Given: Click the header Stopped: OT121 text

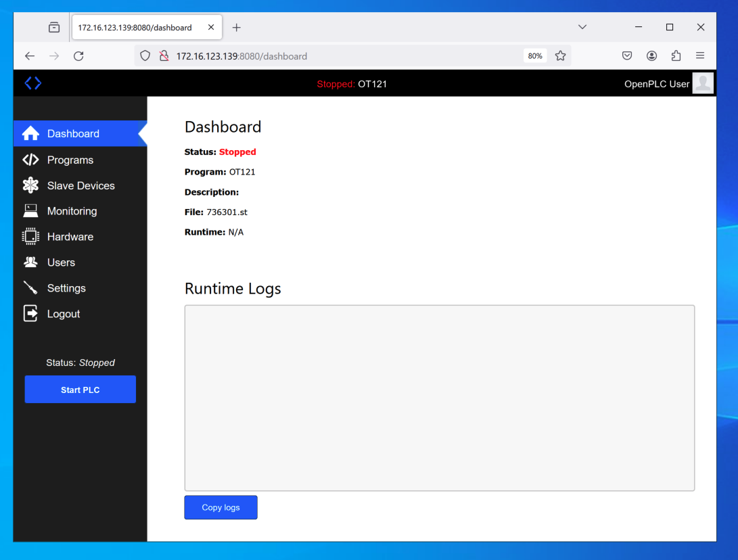Looking at the screenshot, I should pos(352,84).
